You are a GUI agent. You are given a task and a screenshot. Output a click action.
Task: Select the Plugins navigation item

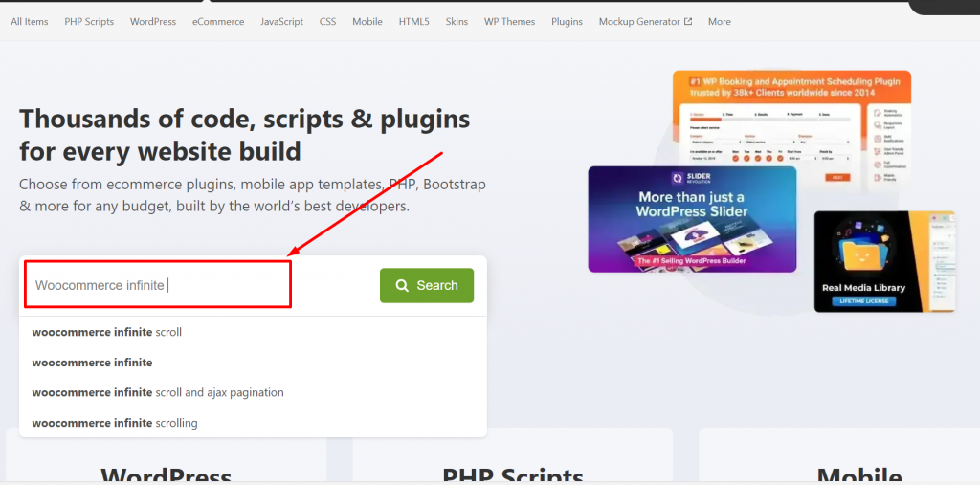tap(567, 21)
